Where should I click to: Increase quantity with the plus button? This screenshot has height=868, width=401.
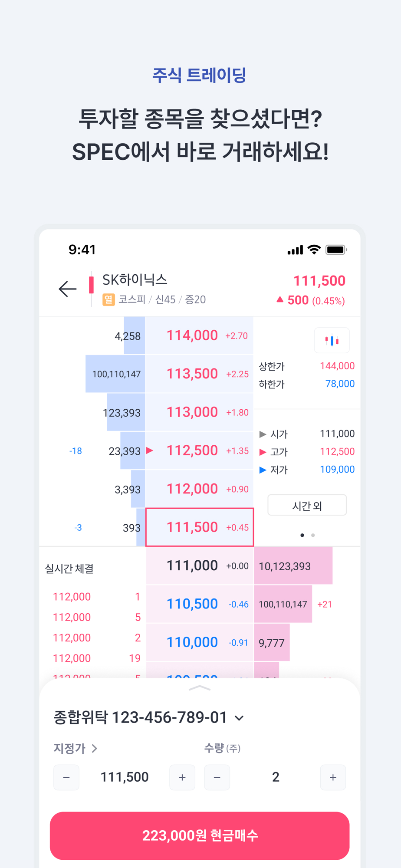(333, 777)
